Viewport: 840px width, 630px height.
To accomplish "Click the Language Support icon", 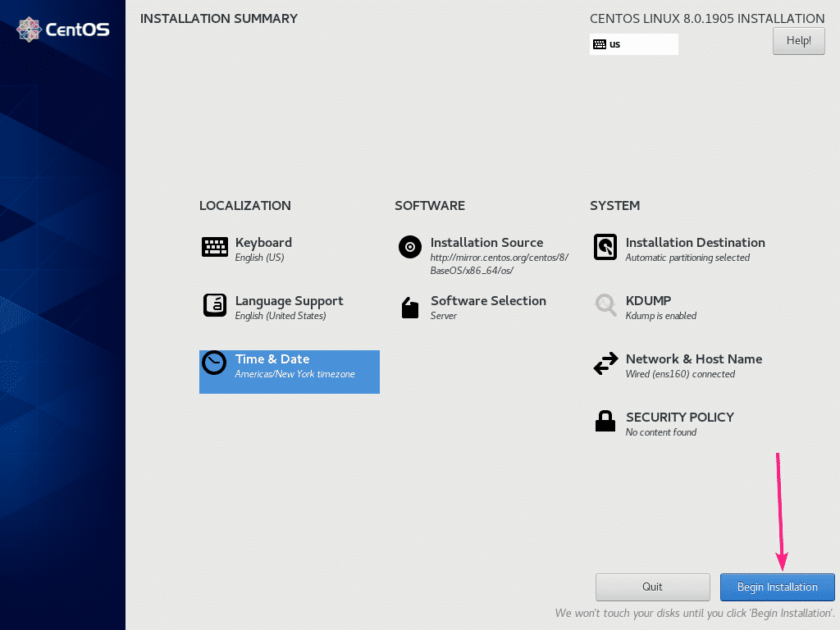I will coord(215,305).
